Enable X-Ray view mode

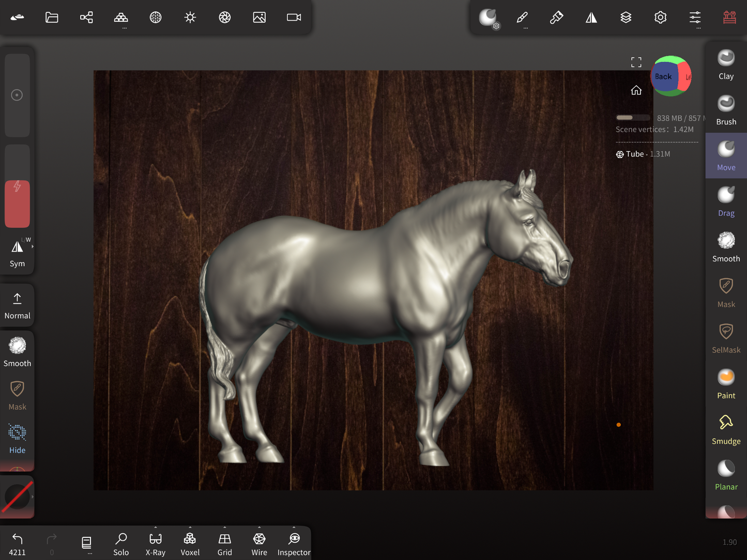point(155,544)
